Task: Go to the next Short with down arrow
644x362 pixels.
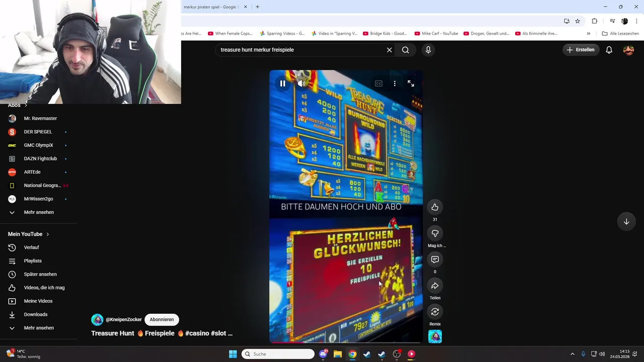Action: point(626,222)
